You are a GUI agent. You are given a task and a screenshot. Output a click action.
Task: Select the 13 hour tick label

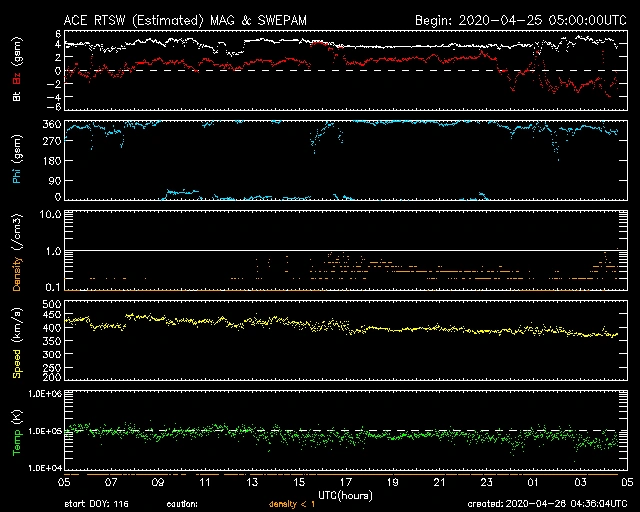click(253, 482)
